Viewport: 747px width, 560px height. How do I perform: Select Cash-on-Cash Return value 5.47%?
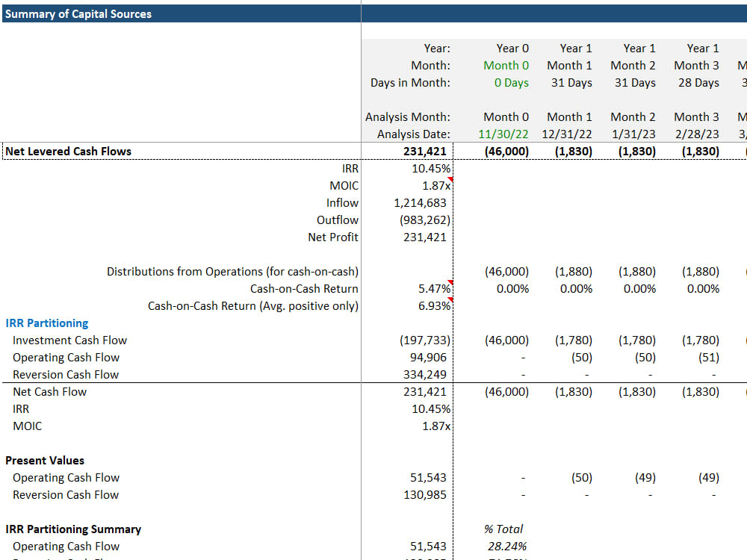pos(434,288)
